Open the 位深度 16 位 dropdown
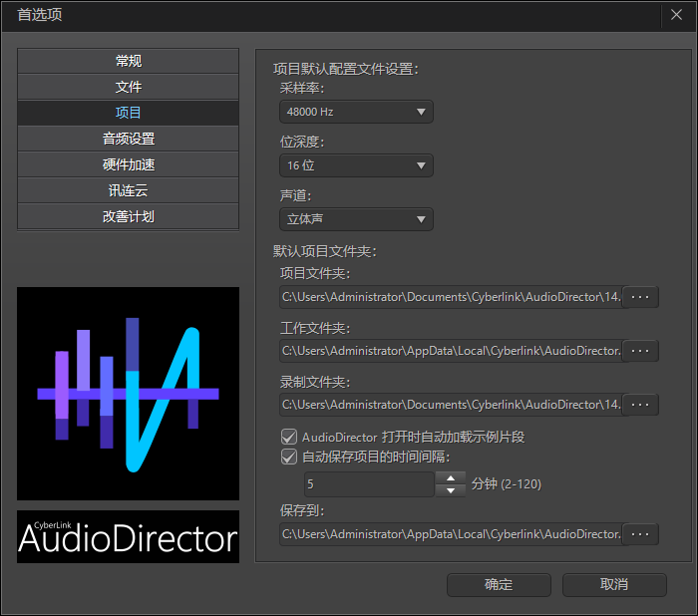This screenshot has height=616, width=698. [356, 165]
